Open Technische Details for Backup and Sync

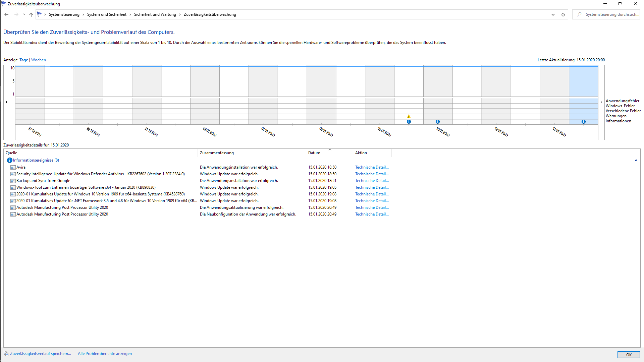(372, 181)
